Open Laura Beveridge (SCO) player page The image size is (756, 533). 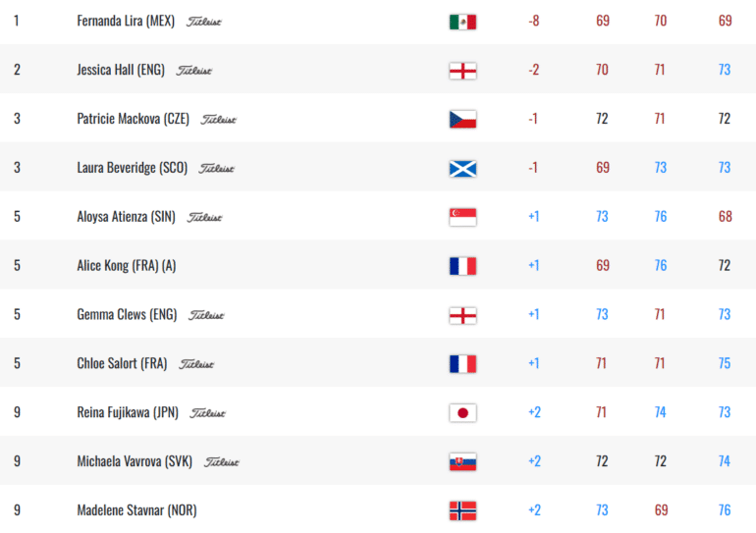coord(133,168)
